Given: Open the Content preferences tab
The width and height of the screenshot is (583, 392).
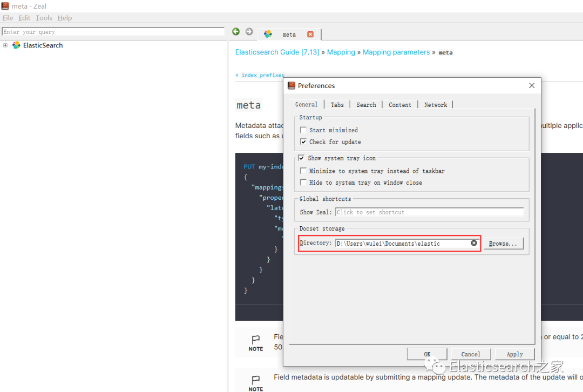Looking at the screenshot, I should click(400, 105).
